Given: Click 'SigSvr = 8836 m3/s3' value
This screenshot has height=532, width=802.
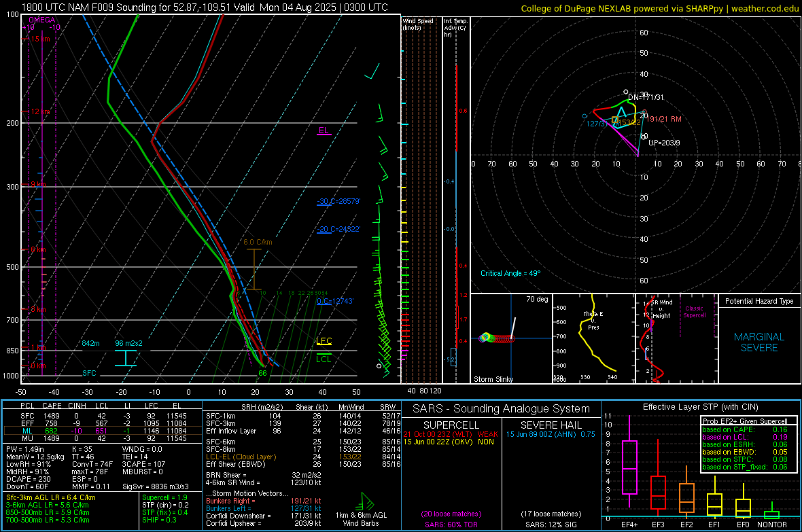Looking at the screenshot, I should pos(156,486).
